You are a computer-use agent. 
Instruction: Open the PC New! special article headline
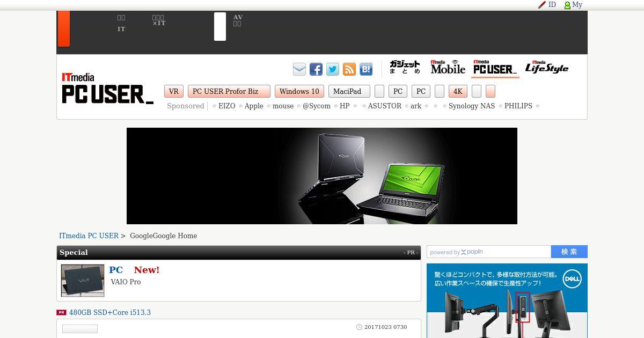(134, 270)
